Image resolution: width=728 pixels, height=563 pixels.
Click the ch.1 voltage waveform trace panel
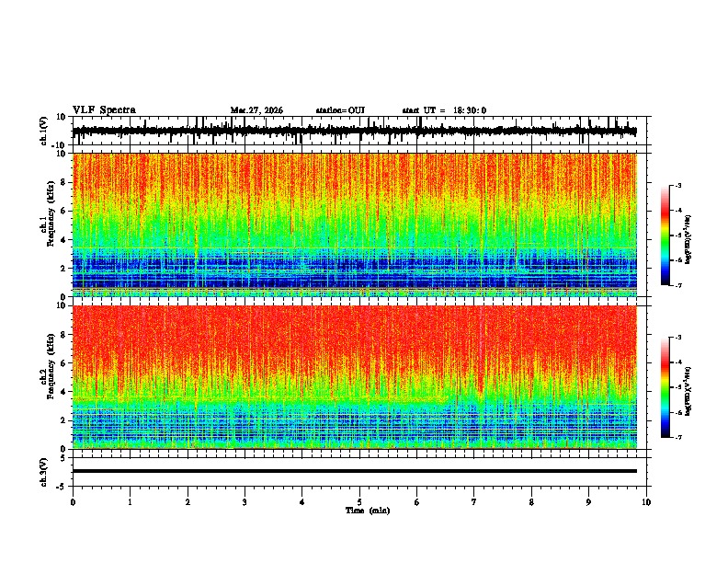click(x=359, y=131)
